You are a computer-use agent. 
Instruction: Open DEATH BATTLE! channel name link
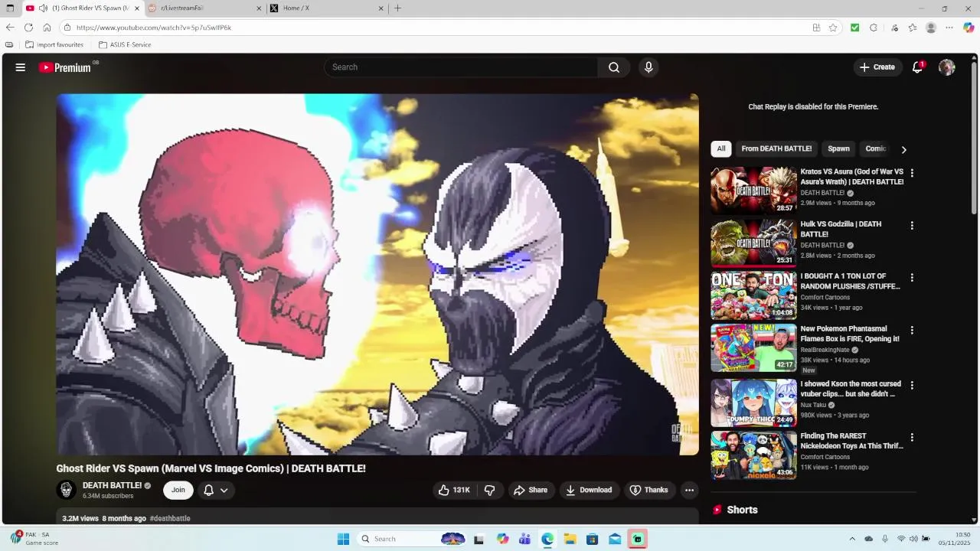112,485
